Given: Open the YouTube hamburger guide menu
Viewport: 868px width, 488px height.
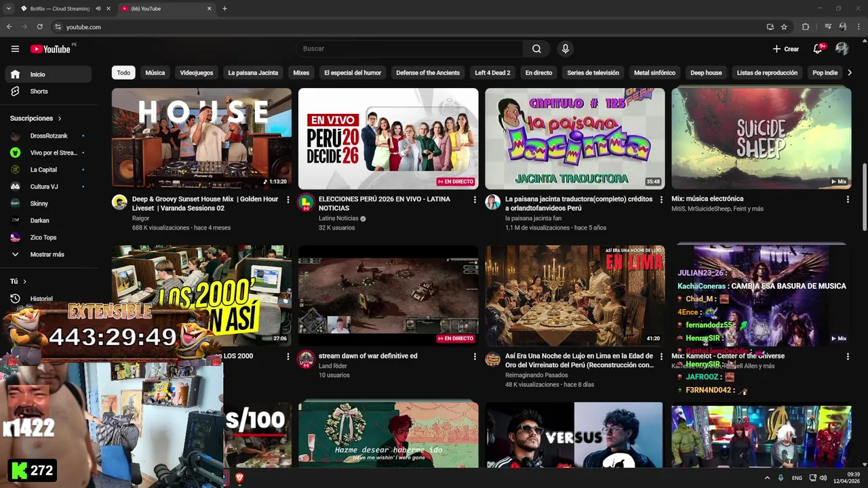Looking at the screenshot, I should tap(15, 49).
